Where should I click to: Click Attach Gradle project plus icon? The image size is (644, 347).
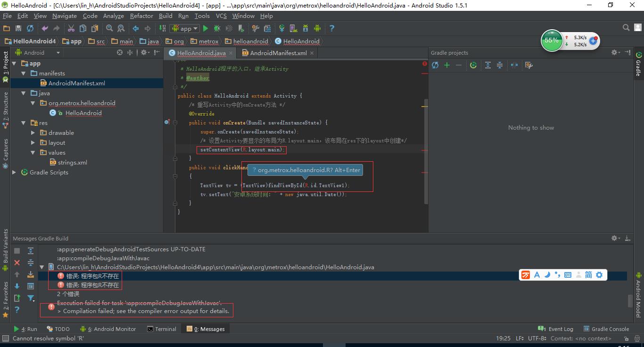[447, 65]
